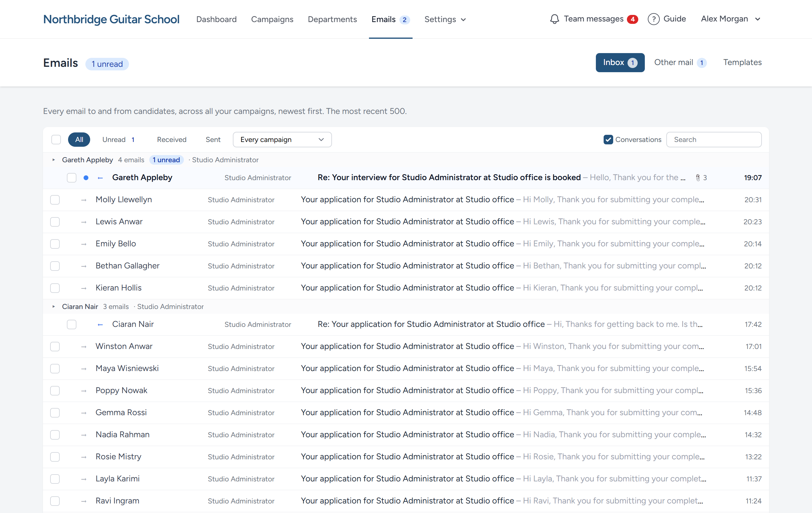
Task: Click into the Search input field
Action: (x=714, y=140)
